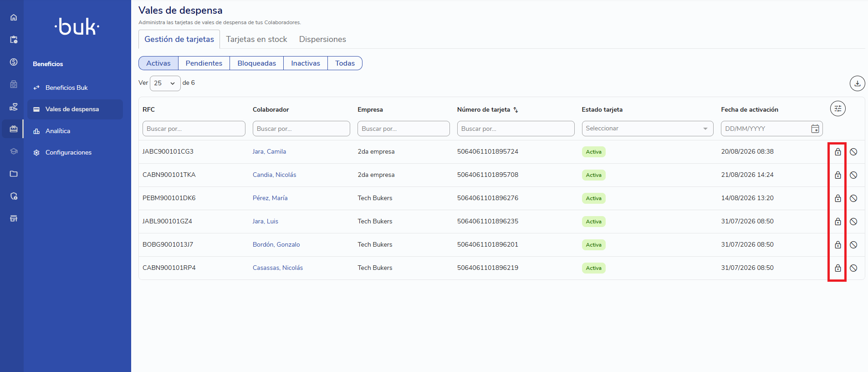
Task: Open collaborator Jara, Camila
Action: tap(269, 151)
